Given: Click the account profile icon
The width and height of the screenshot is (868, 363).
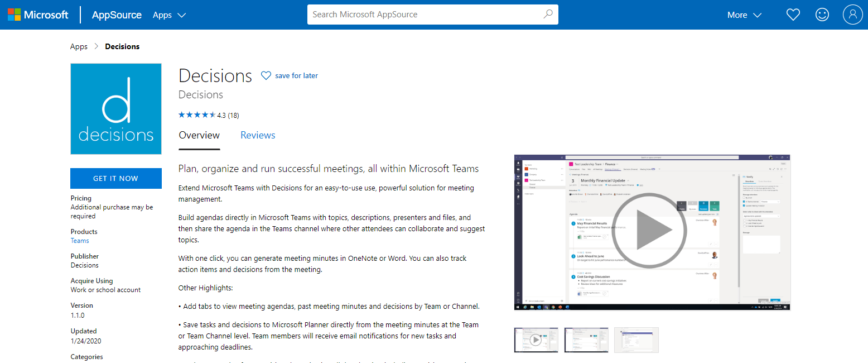Looking at the screenshot, I should tap(853, 15).
